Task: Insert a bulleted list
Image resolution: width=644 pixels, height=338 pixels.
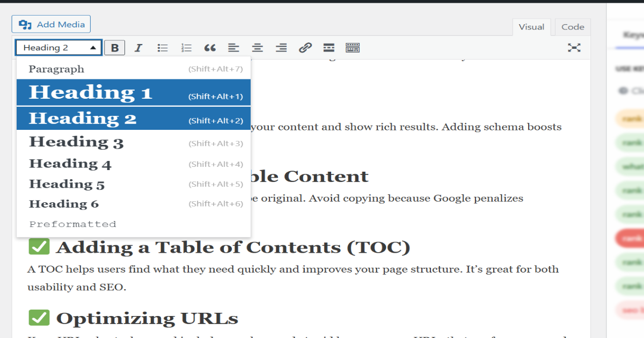Action: click(x=162, y=47)
